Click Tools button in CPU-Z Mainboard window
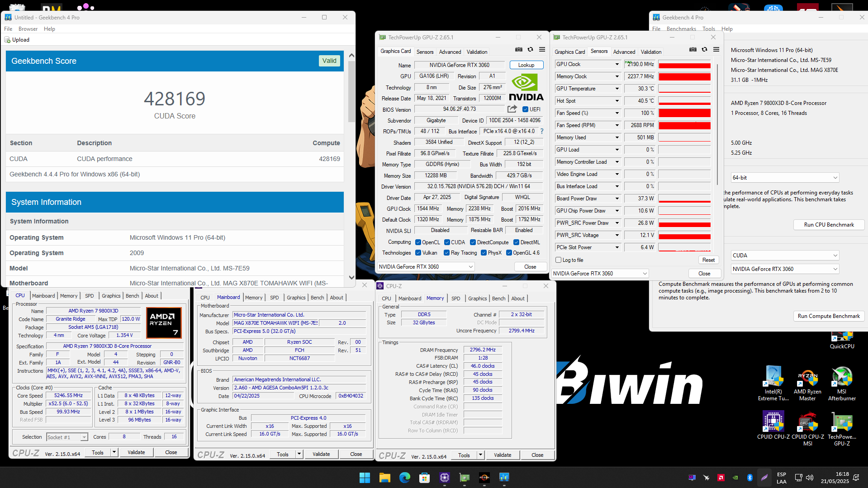Image resolution: width=868 pixels, height=488 pixels. [283, 455]
